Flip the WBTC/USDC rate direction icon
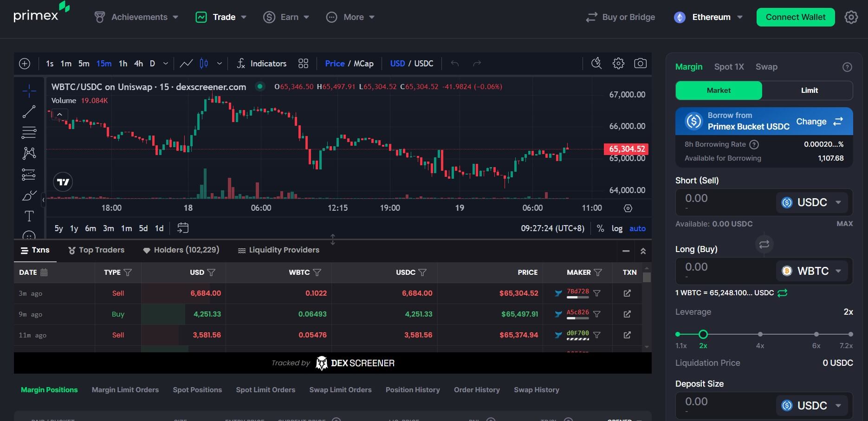The image size is (868, 421). [783, 293]
